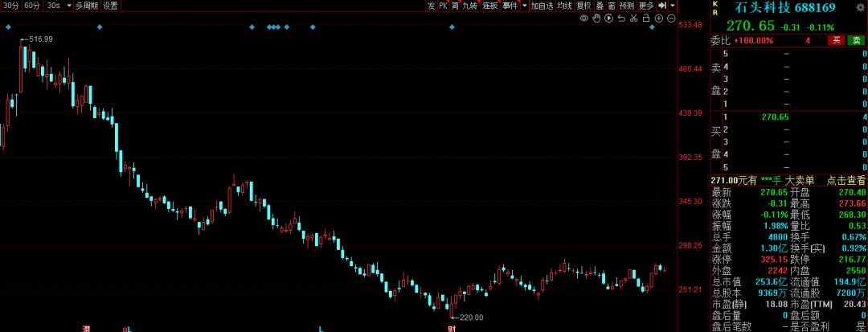Expand the 30s period dropdown
Viewport: 868px width, 332px height.
click(68, 6)
